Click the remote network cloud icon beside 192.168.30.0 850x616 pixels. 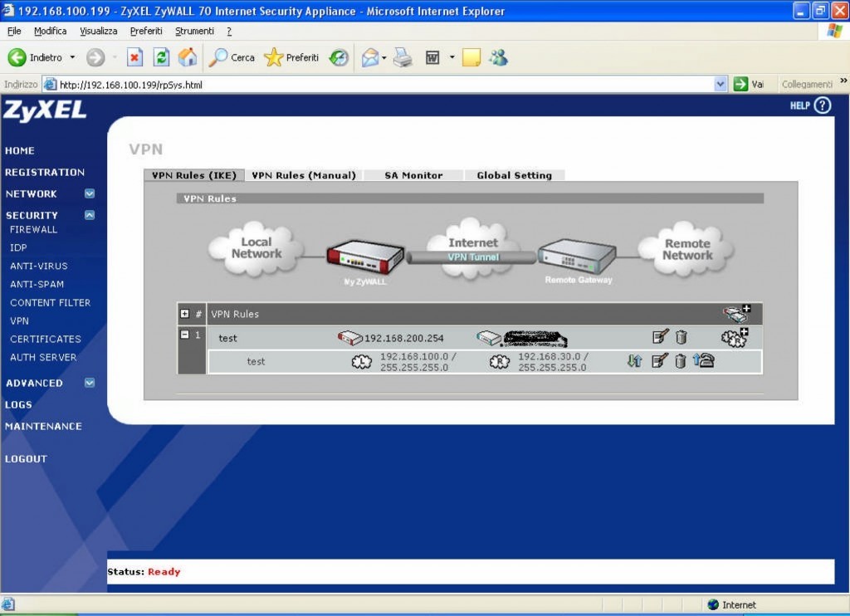click(499, 362)
